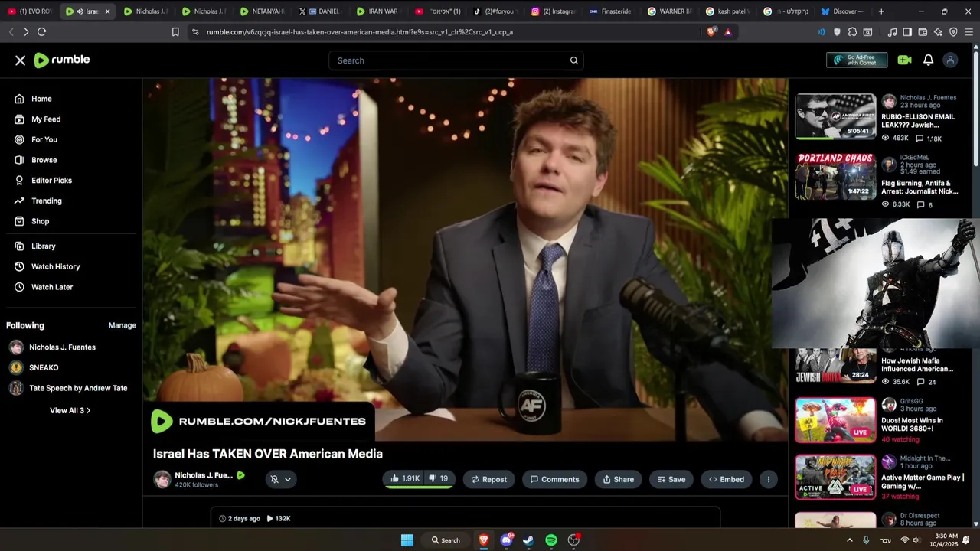
Task: Open How Jewish Mafia Influenced American video
Action: pos(917,365)
